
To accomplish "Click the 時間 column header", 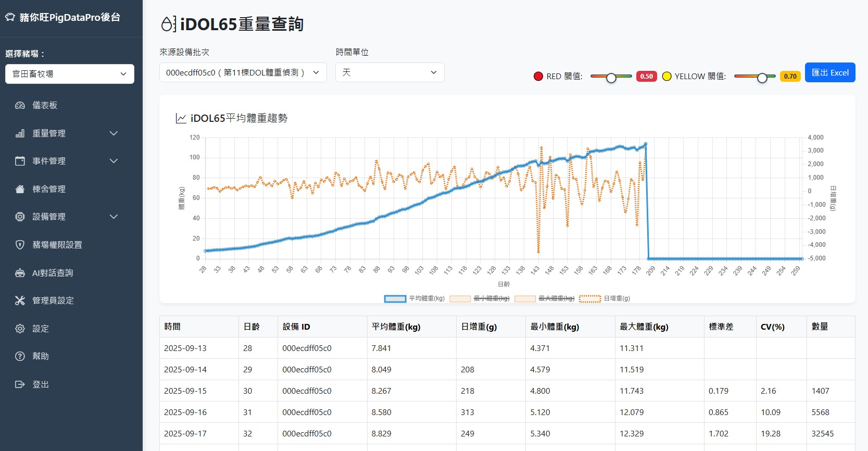I will click(x=199, y=327).
